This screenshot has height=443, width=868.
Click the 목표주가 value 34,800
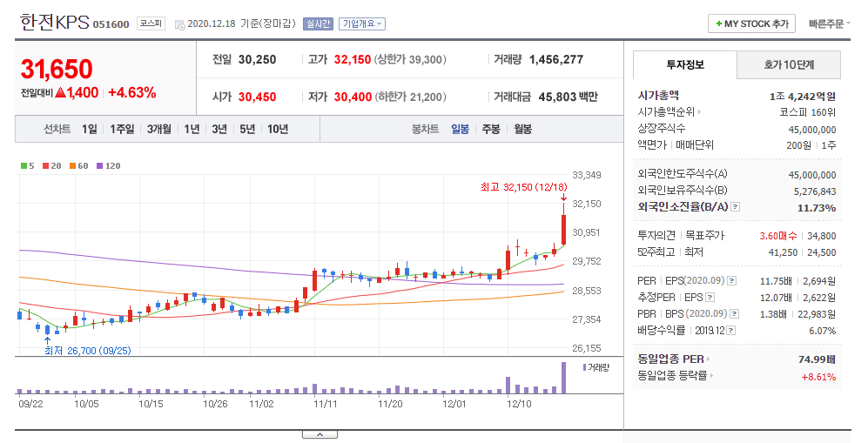tap(822, 236)
